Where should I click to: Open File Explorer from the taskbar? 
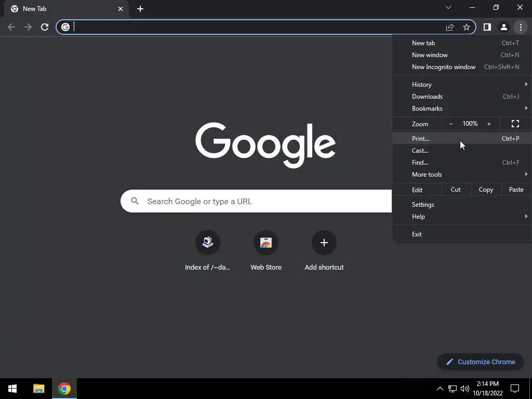tap(38, 389)
